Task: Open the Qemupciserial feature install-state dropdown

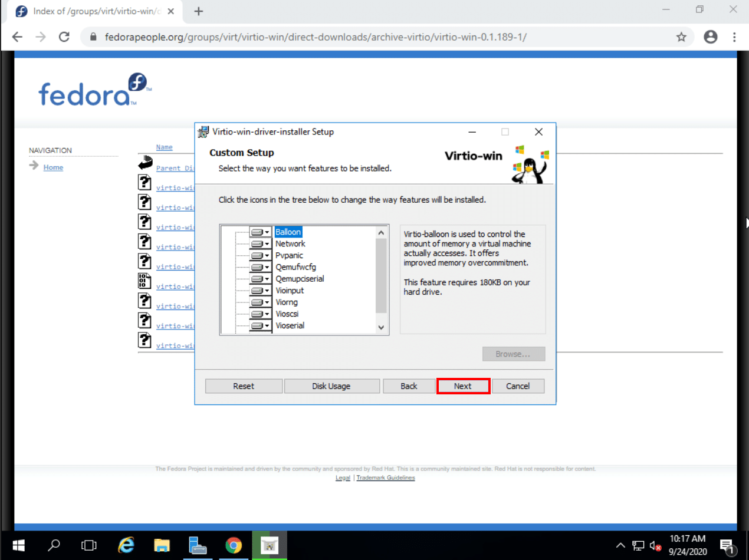Action: pyautogui.click(x=261, y=279)
